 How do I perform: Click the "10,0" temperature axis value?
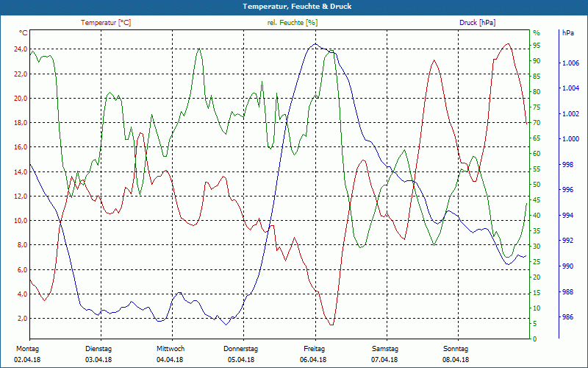click(21, 220)
